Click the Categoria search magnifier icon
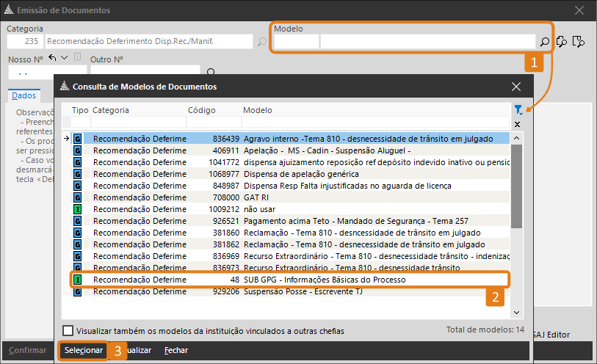Screen dimensions: 597x364 [x=262, y=42]
